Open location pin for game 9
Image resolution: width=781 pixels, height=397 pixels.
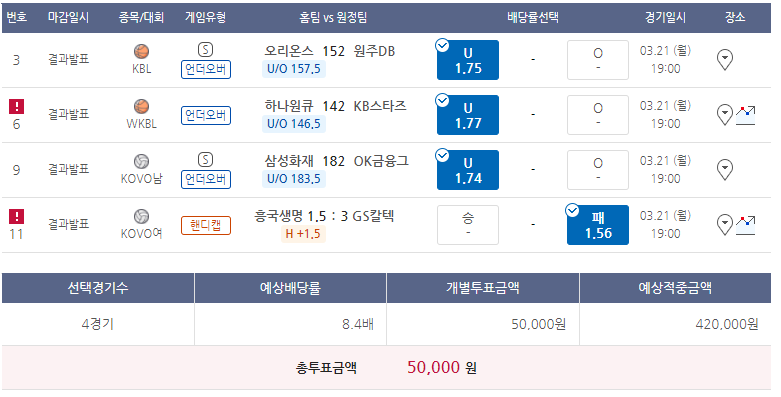click(x=725, y=170)
